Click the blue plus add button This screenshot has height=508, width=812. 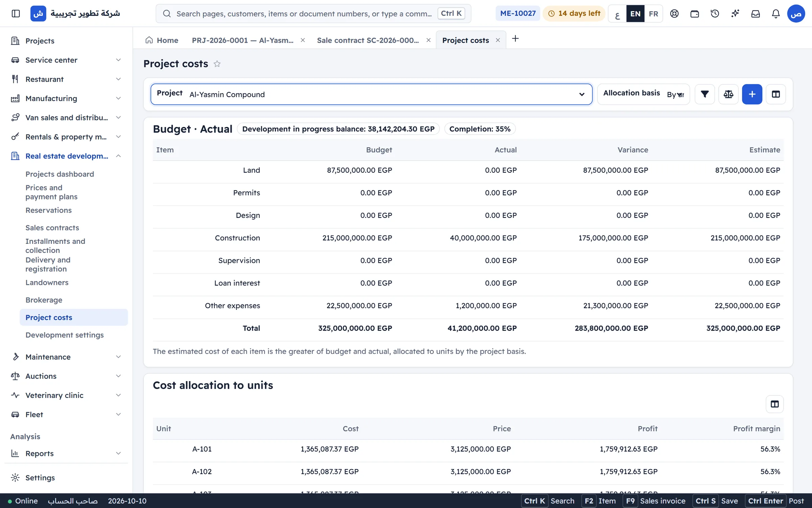pyautogui.click(x=752, y=94)
